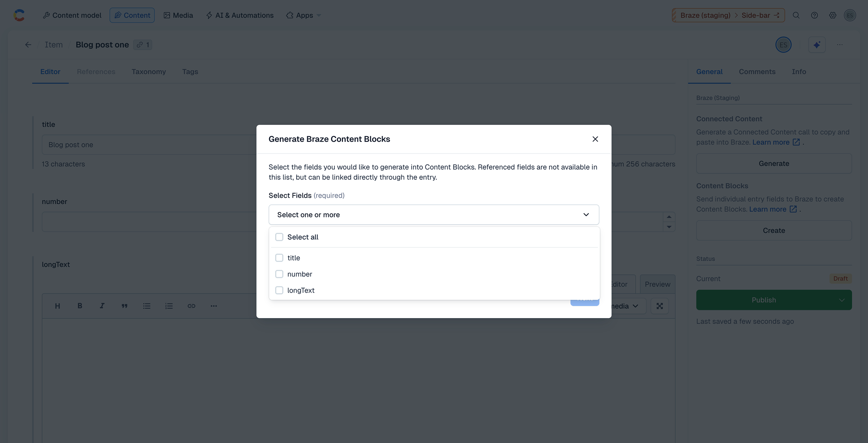
Task: Decrease number field with down stepper arrow
Action: click(669, 227)
